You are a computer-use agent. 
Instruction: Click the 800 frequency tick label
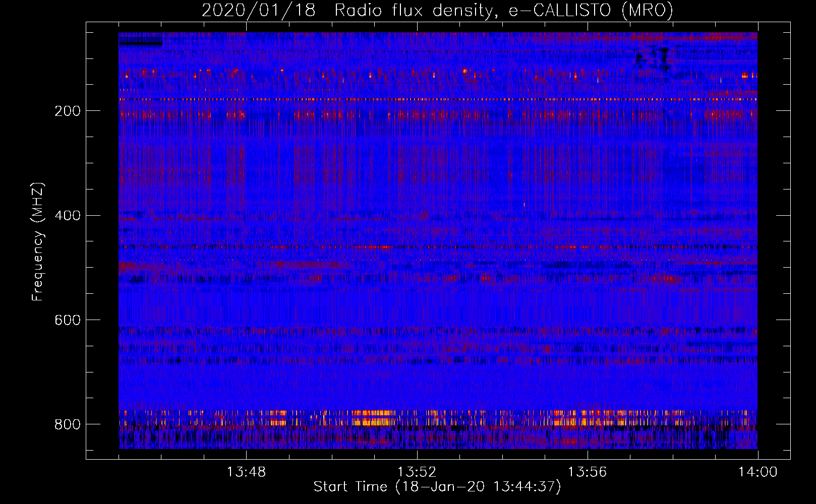(68, 424)
